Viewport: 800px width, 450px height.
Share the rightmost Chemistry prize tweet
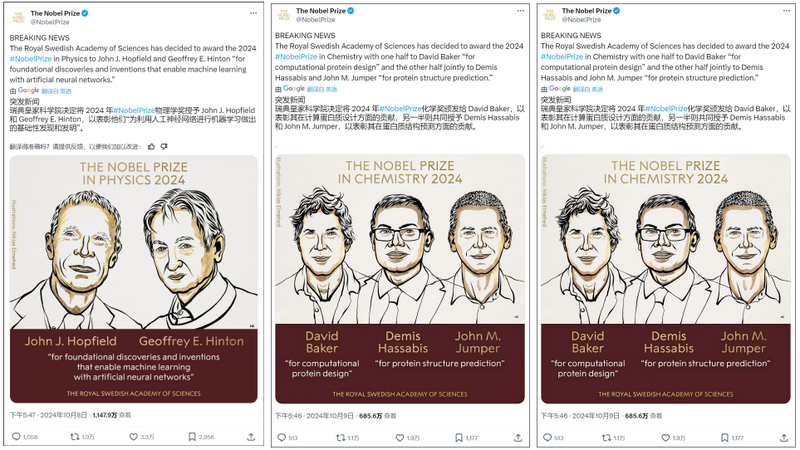(x=784, y=438)
